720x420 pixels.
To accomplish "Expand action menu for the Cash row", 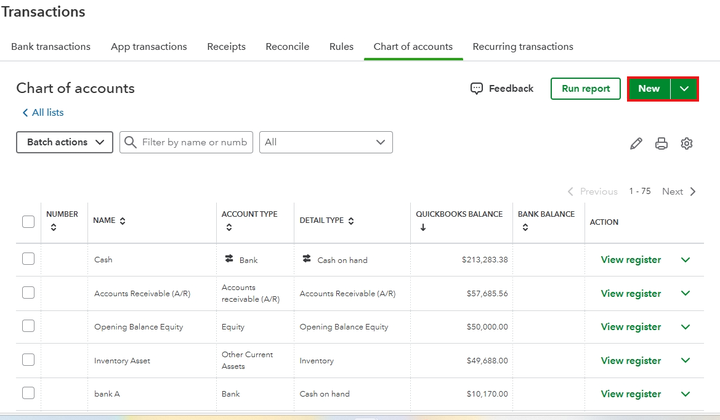I will [686, 260].
